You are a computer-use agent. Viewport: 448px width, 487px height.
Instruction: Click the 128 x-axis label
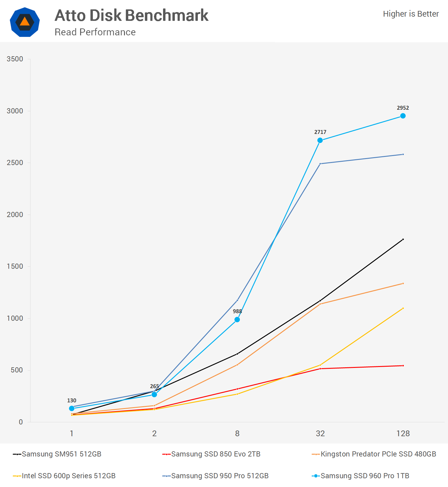[403, 433]
